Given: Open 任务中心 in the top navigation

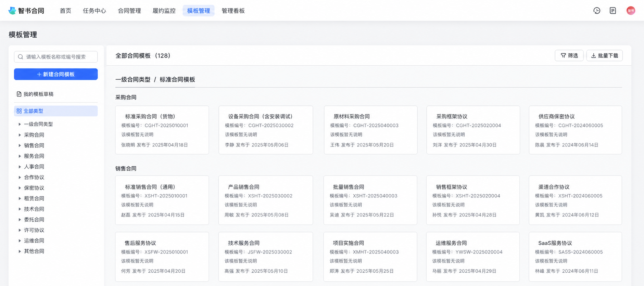Looking at the screenshot, I should (94, 11).
